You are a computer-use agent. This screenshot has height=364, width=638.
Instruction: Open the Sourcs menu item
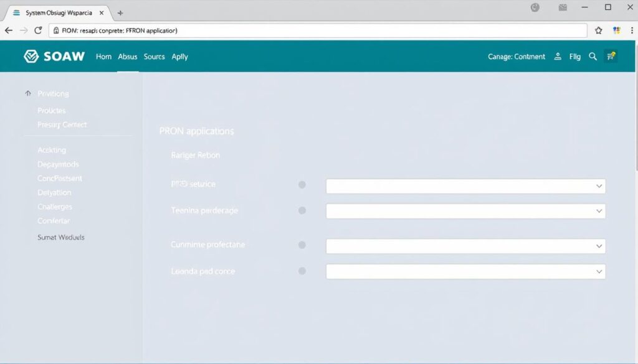[x=154, y=56]
